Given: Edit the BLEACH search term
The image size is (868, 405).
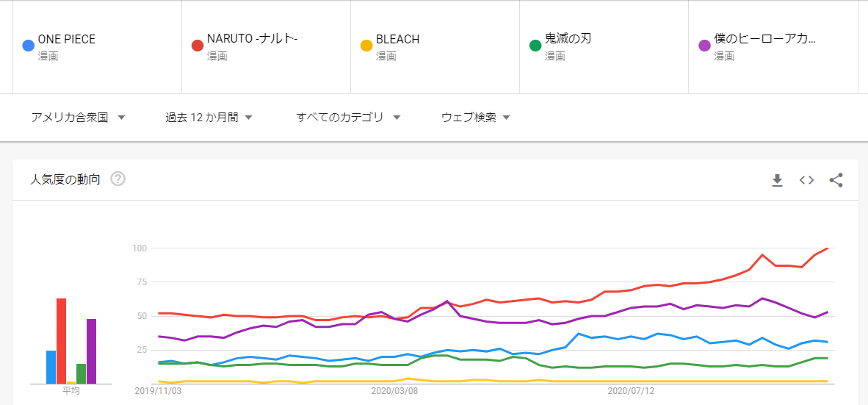Looking at the screenshot, I should click(x=397, y=40).
